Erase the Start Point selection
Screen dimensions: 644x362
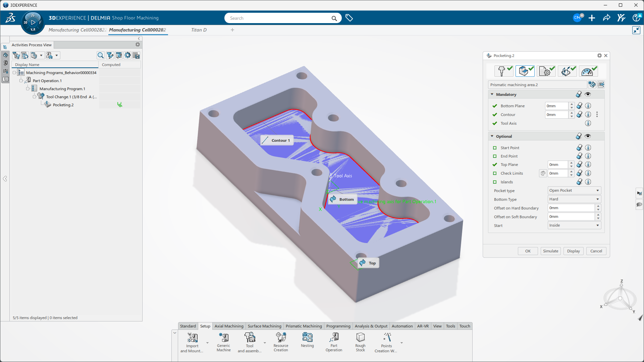pos(579,147)
